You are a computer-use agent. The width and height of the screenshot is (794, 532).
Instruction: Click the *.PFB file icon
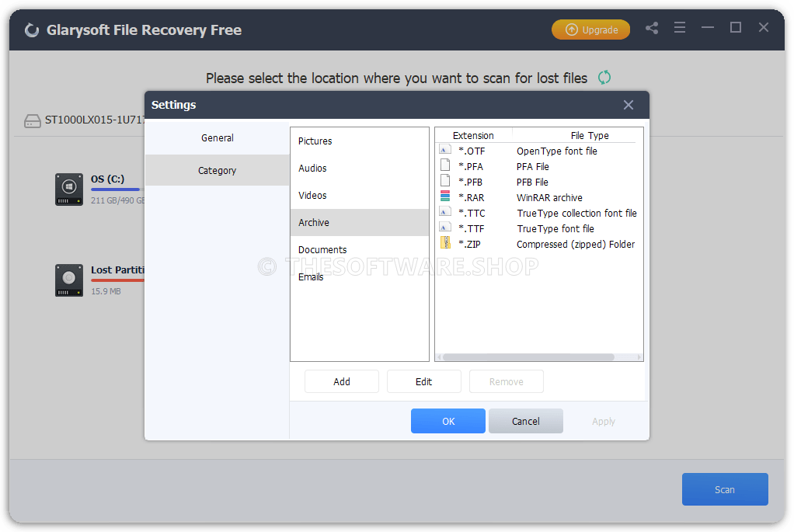(x=445, y=181)
